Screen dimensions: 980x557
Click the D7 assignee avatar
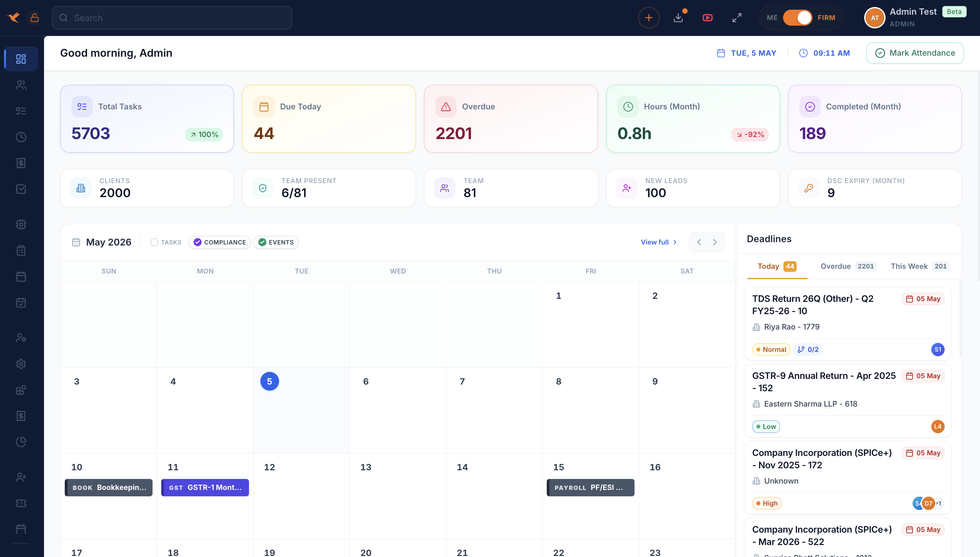click(928, 503)
